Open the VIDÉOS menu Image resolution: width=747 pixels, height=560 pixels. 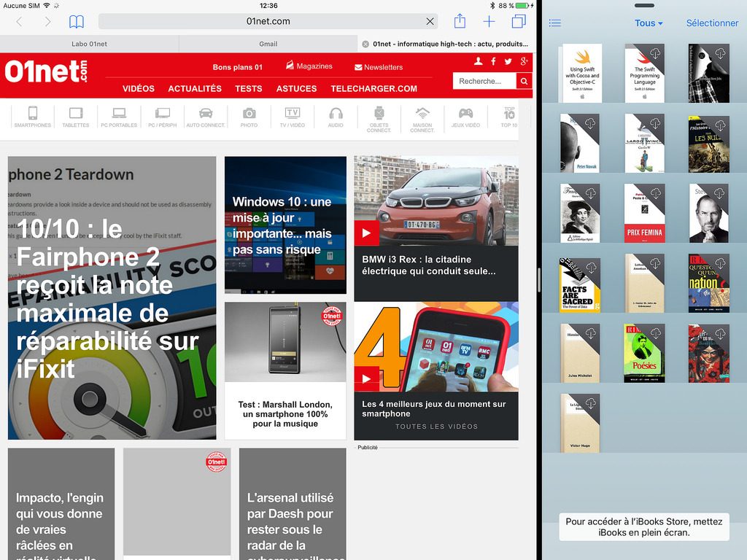coord(138,88)
